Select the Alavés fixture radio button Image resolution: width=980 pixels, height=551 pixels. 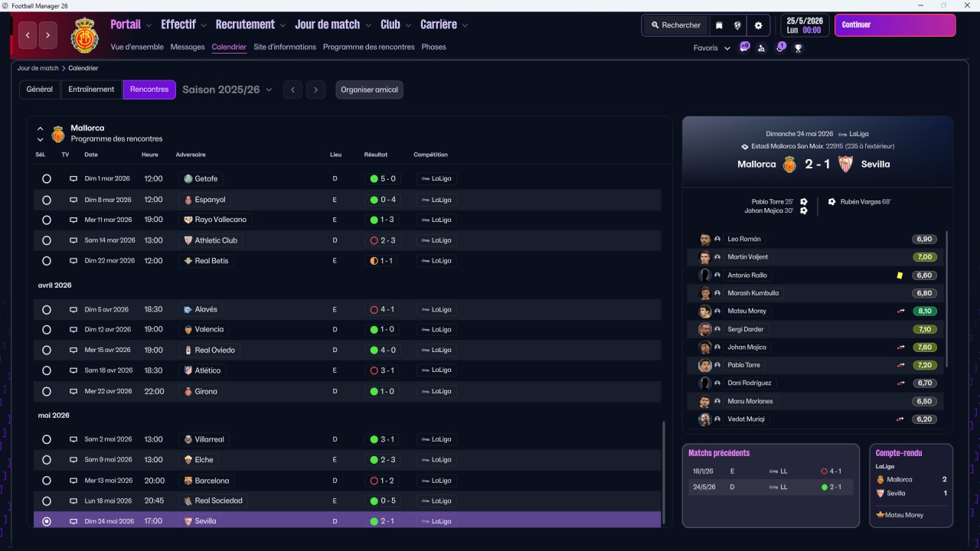point(47,310)
